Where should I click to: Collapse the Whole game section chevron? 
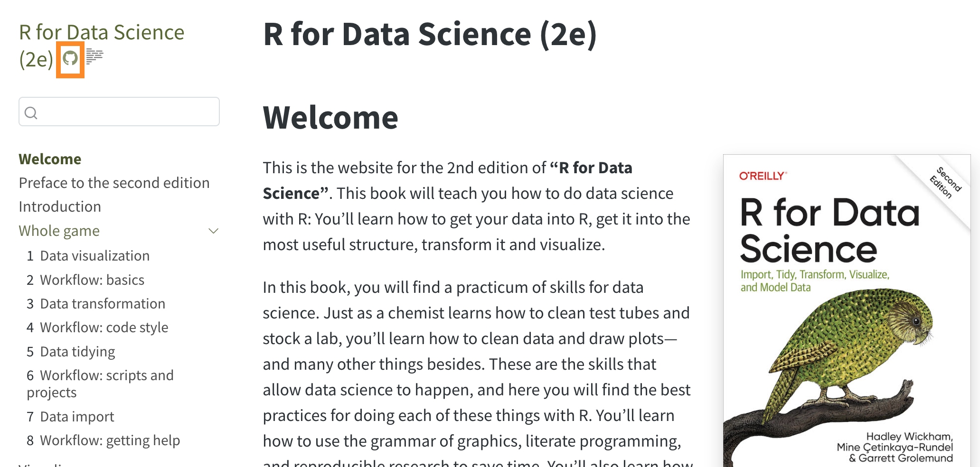213,231
